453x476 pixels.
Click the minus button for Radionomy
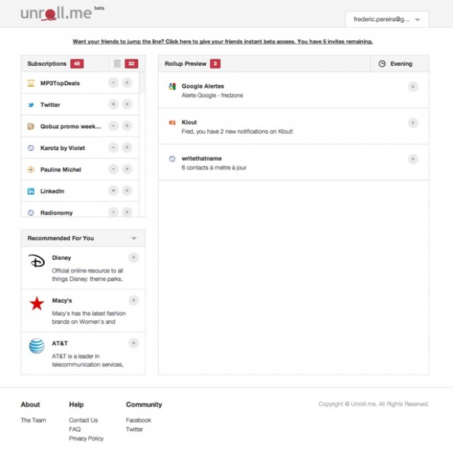[x=113, y=212]
